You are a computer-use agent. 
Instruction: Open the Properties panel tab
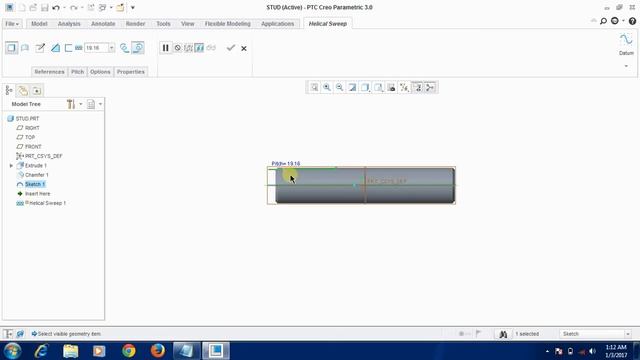[x=131, y=71]
